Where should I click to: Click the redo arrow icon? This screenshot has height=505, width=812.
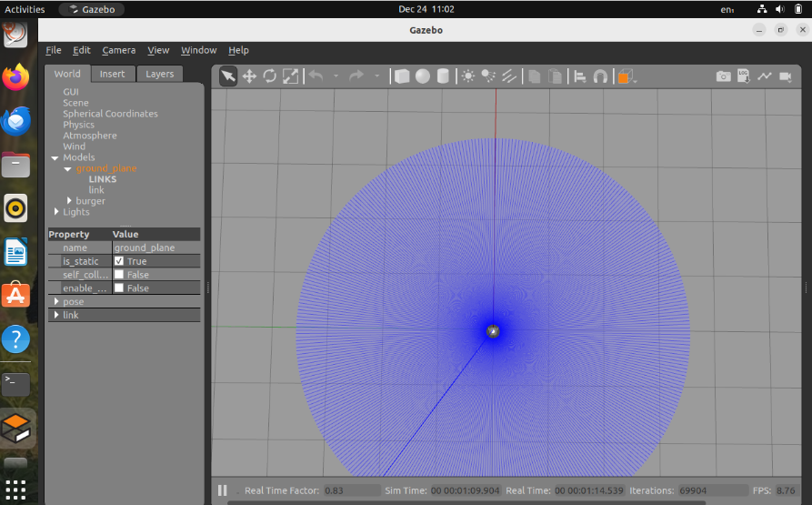click(356, 76)
